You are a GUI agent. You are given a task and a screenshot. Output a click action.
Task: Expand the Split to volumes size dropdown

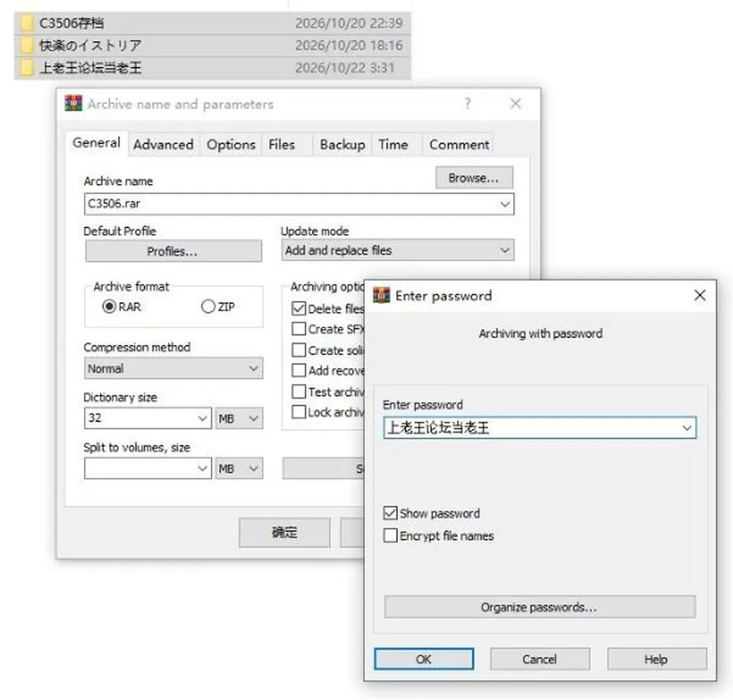(202, 468)
